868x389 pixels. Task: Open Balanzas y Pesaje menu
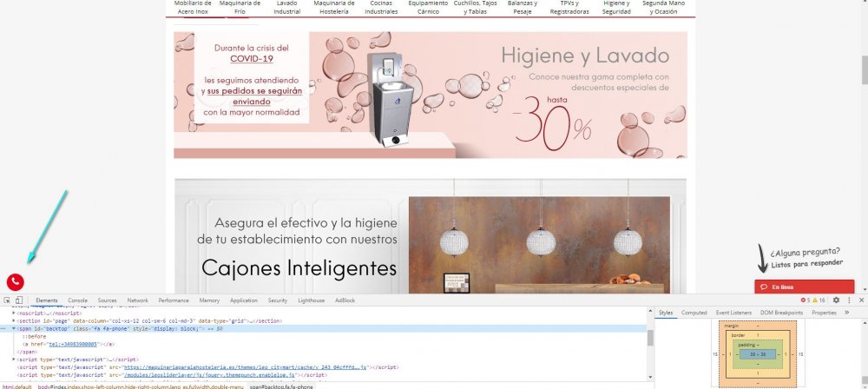(x=523, y=7)
